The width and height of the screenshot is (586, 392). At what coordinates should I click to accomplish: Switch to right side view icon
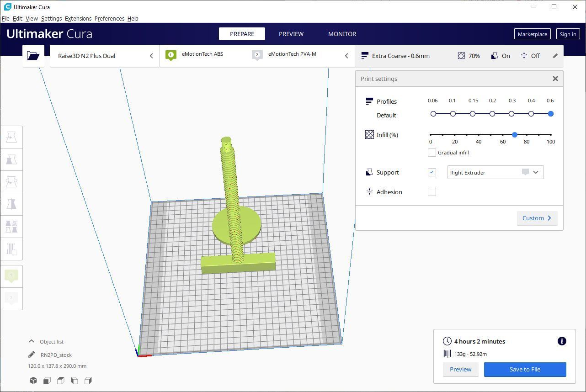tap(88, 380)
